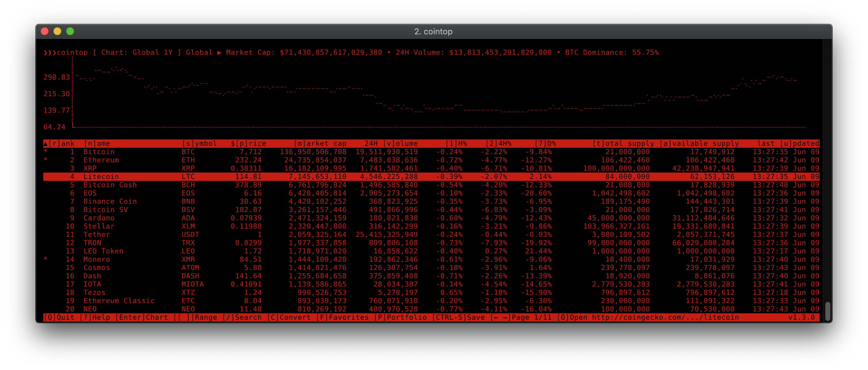Click [CTRL-S]Save in the status bar
This screenshot has height=370, width=868.
pyautogui.click(x=458, y=317)
